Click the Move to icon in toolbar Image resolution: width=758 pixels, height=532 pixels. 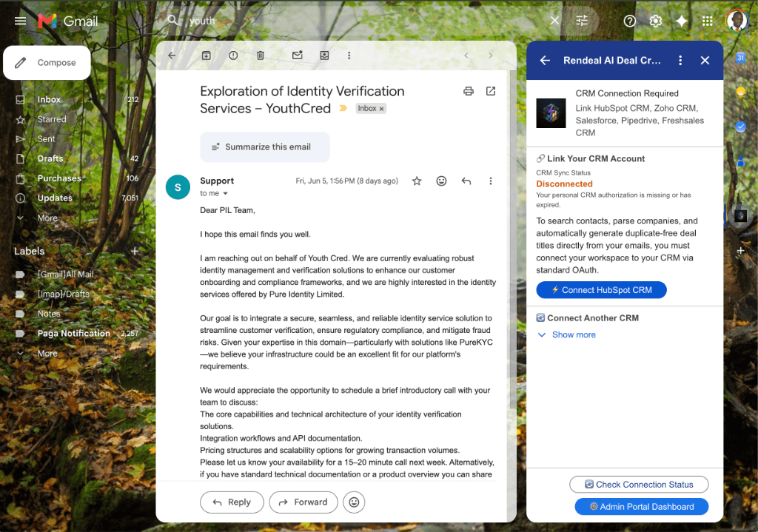point(324,55)
